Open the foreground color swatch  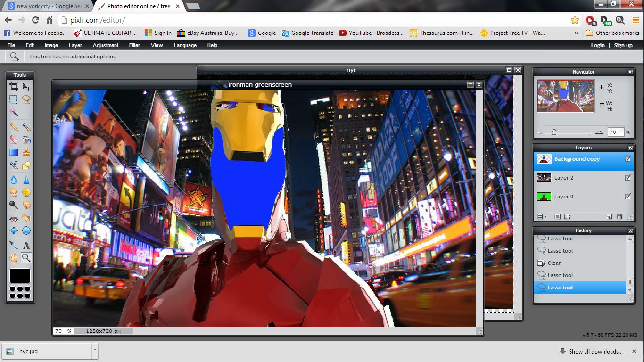pyautogui.click(x=20, y=276)
